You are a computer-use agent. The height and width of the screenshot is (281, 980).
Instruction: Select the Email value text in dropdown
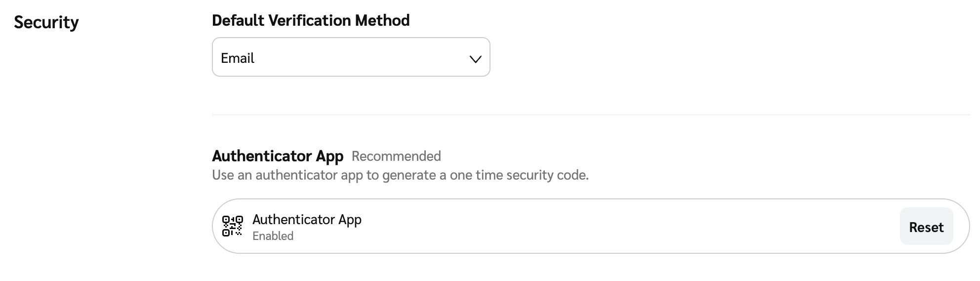click(238, 58)
